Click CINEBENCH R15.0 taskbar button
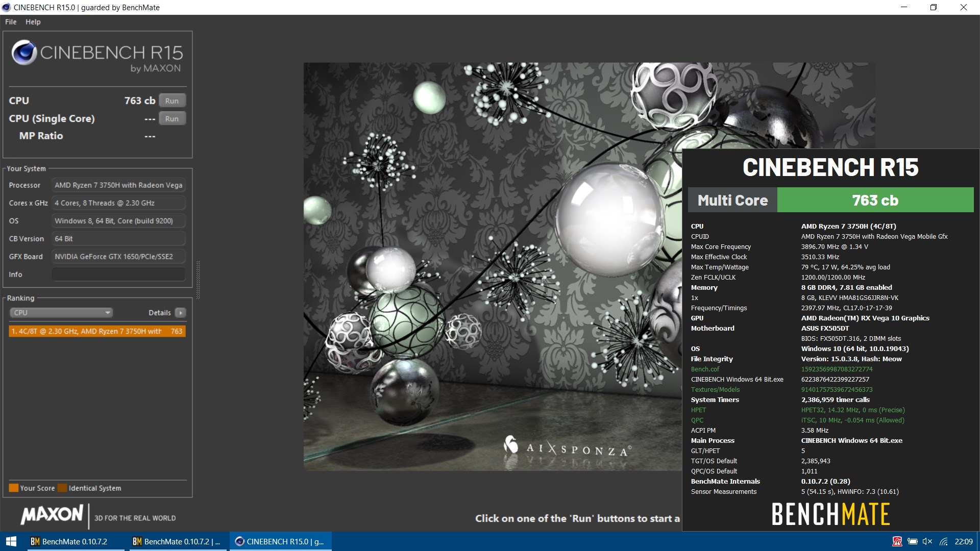The image size is (980, 551). pyautogui.click(x=280, y=541)
